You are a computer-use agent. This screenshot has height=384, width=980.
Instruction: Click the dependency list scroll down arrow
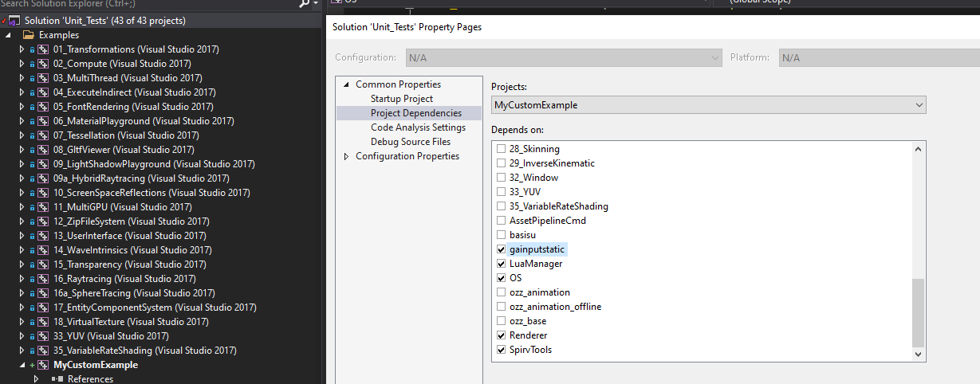pos(919,354)
